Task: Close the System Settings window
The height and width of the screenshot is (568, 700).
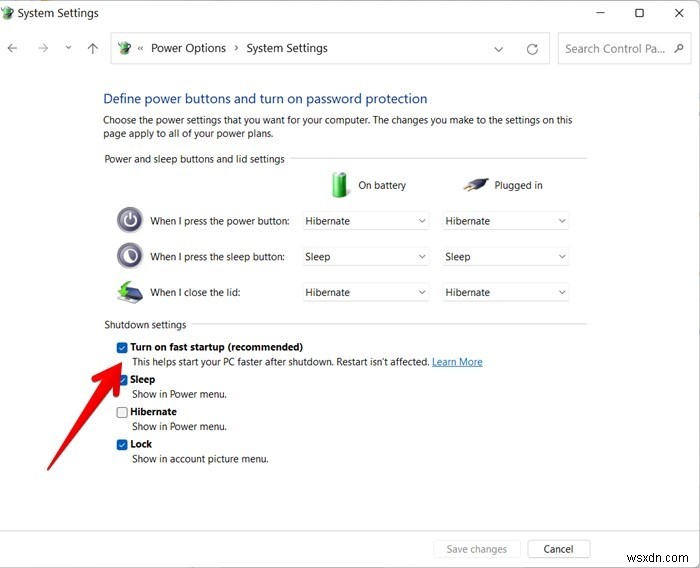Action: [679, 13]
